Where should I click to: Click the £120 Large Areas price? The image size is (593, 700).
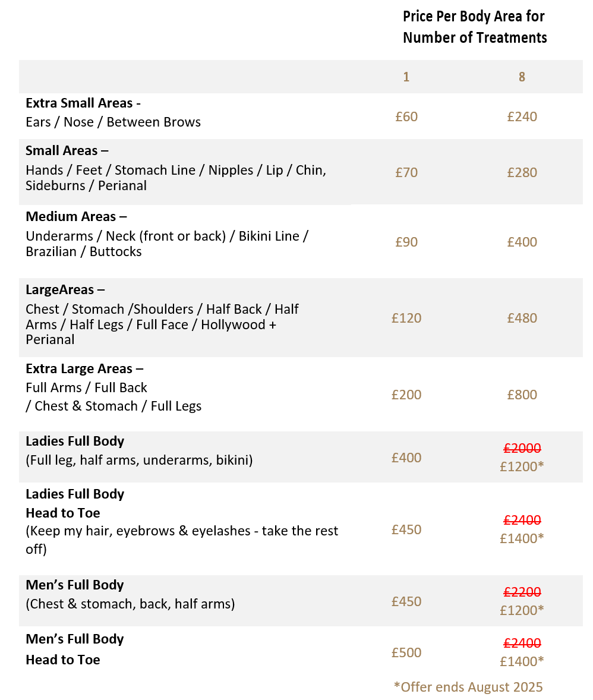[x=406, y=318]
